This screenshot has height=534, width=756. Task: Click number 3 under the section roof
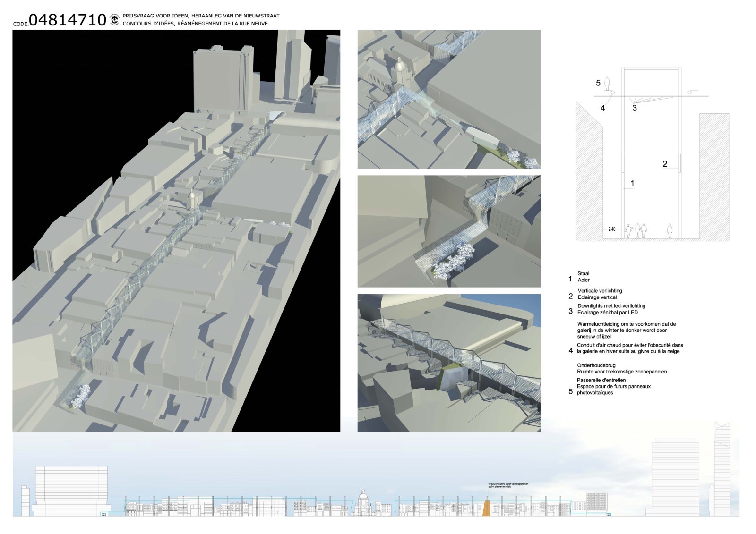635,108
